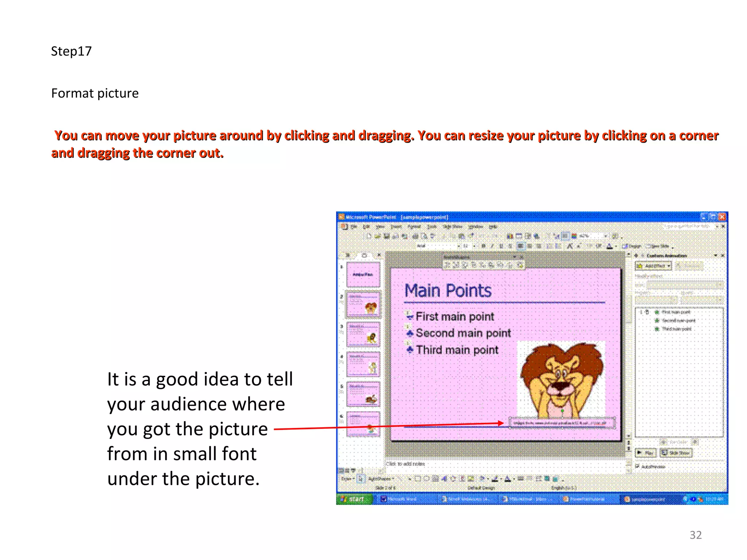Viewport: 747px width, 560px height.
Task: Click the Line Color icon in Drawing toolbar
Action: 495,479
